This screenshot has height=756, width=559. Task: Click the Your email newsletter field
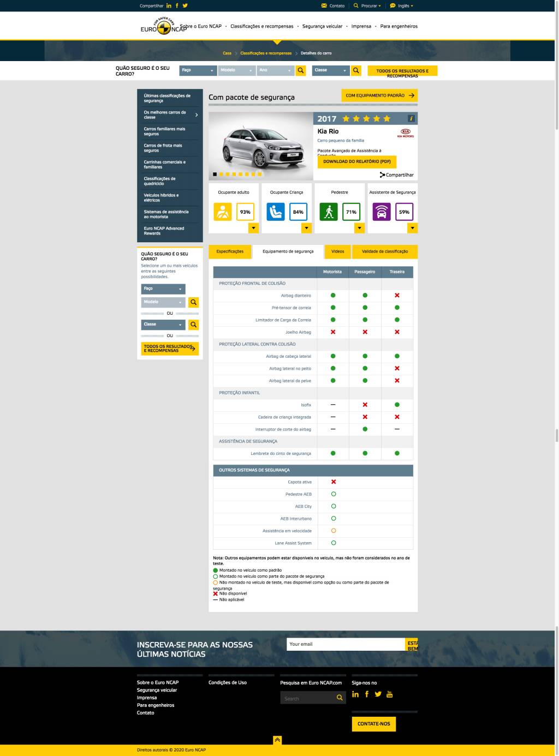pos(346,644)
